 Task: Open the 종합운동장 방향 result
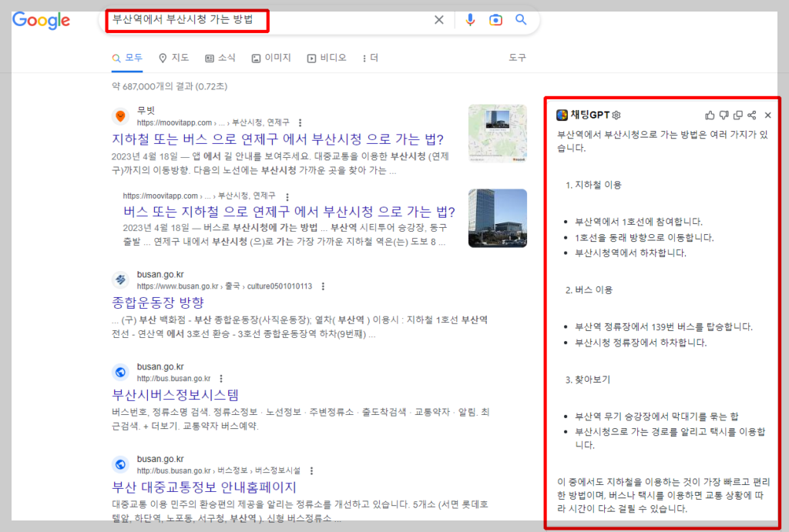pos(158,303)
